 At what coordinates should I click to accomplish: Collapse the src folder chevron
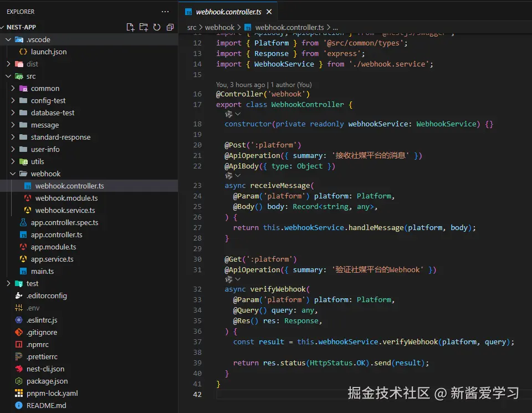click(8, 77)
